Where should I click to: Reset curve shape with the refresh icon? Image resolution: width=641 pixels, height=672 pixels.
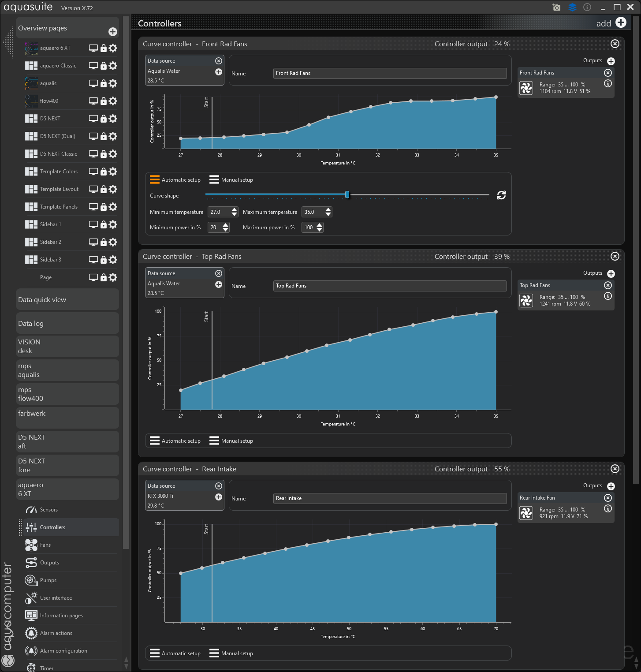pyautogui.click(x=501, y=195)
